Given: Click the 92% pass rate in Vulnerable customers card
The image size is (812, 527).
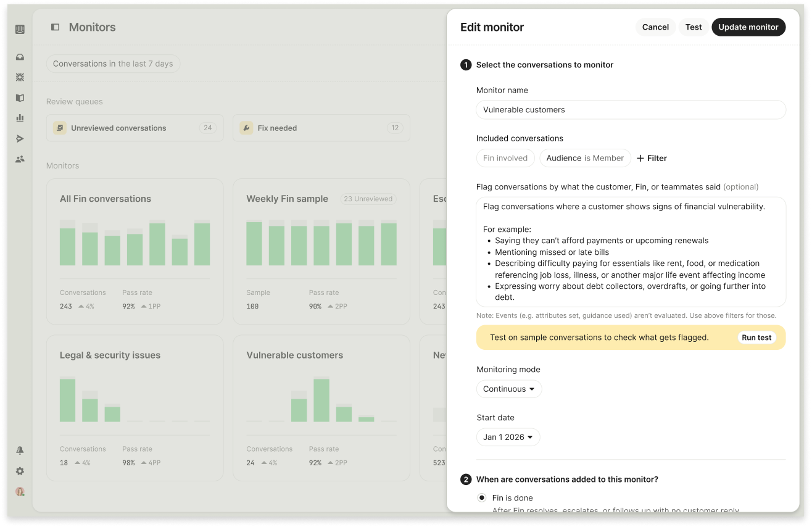Looking at the screenshot, I should click(315, 463).
